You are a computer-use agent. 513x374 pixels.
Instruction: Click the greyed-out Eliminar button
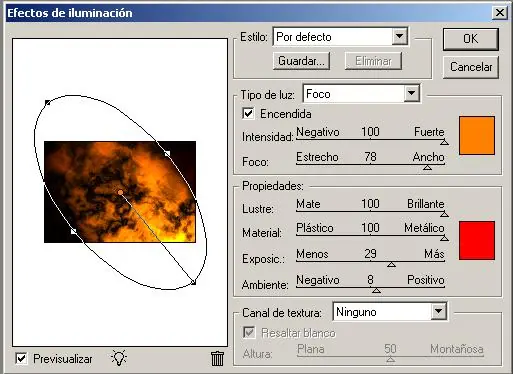(373, 61)
